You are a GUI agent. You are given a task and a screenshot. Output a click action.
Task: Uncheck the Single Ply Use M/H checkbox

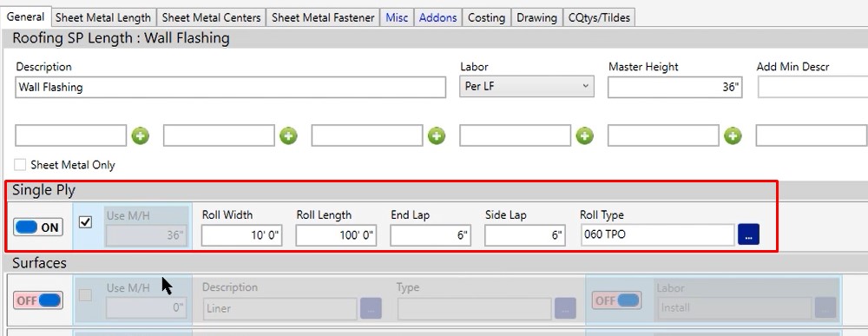(85, 222)
